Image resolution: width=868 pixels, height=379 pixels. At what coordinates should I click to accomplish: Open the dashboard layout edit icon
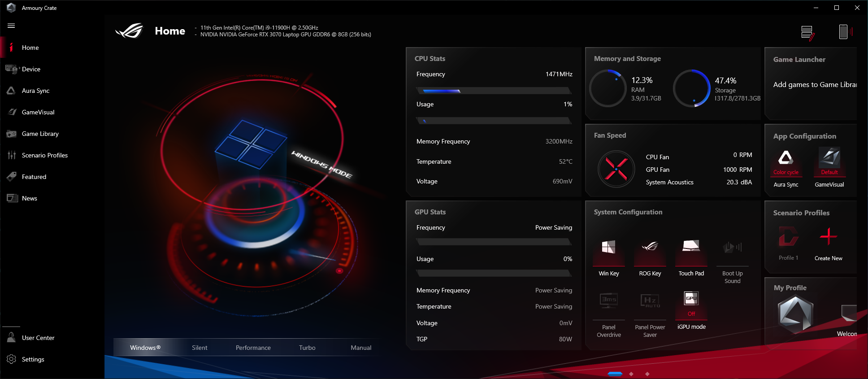click(x=808, y=32)
